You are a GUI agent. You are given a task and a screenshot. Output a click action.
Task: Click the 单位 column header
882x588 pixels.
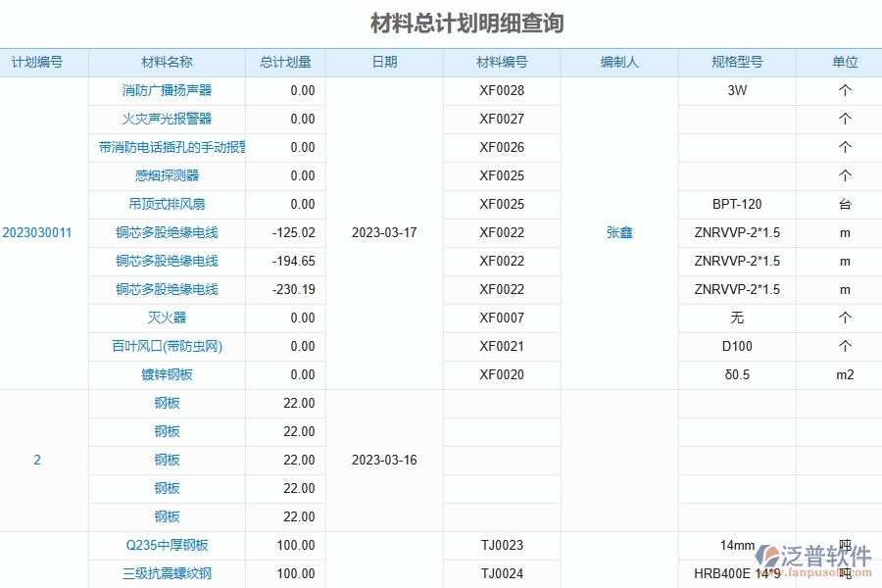pyautogui.click(x=844, y=62)
